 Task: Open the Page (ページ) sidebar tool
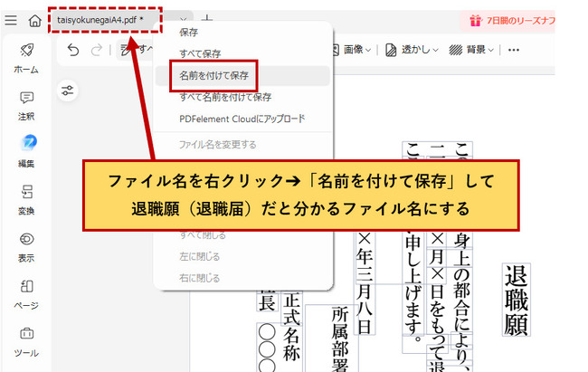26,295
